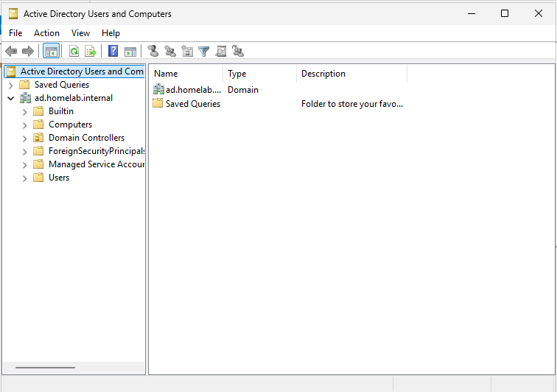Click the Forward arrow in toolbar
Screen dimensions: 557x392
pyautogui.click(x=28, y=51)
